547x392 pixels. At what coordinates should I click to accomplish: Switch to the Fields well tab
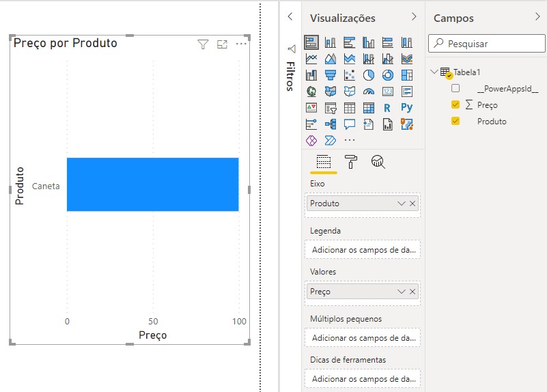[324, 162]
